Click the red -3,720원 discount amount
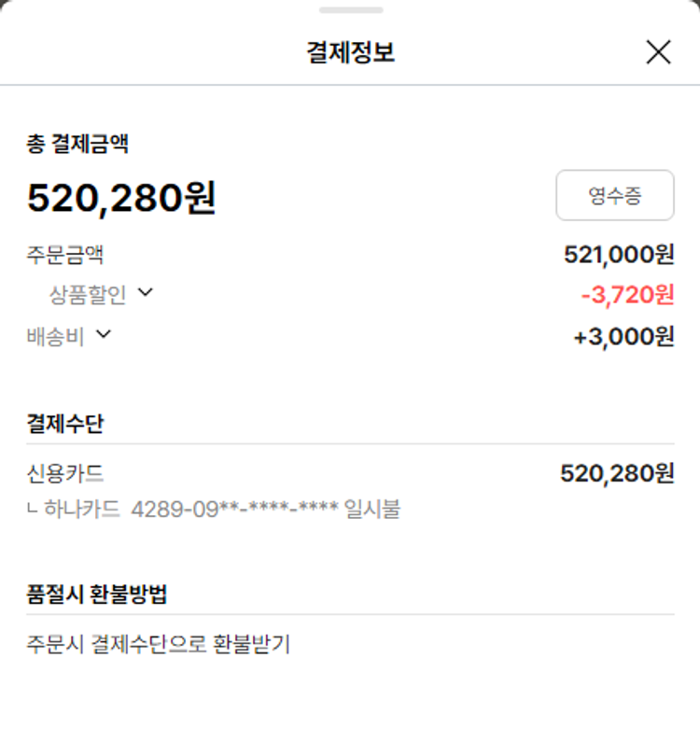This screenshot has height=756, width=700. tap(626, 295)
